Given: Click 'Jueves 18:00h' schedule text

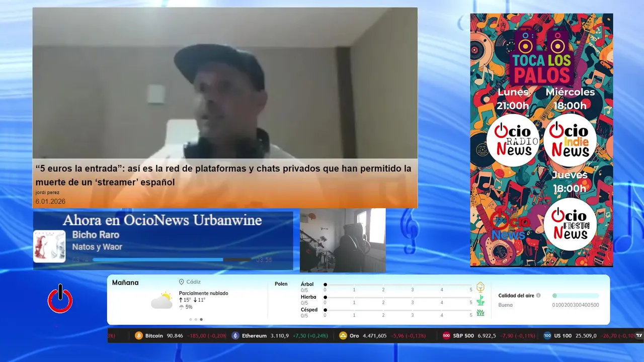Looking at the screenshot, I should coord(570,182).
